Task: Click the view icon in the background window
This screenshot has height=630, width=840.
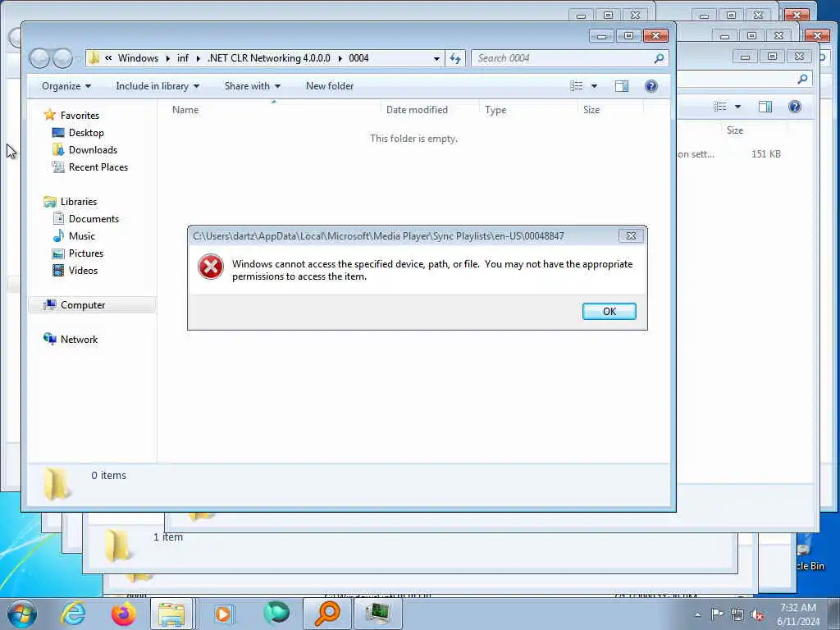Action: pyautogui.click(x=720, y=107)
